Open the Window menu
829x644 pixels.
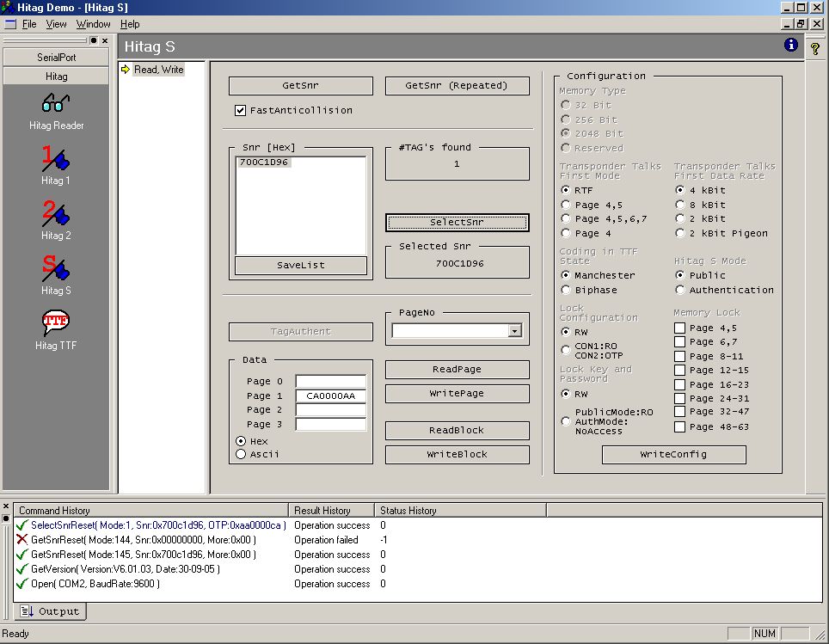coord(93,24)
